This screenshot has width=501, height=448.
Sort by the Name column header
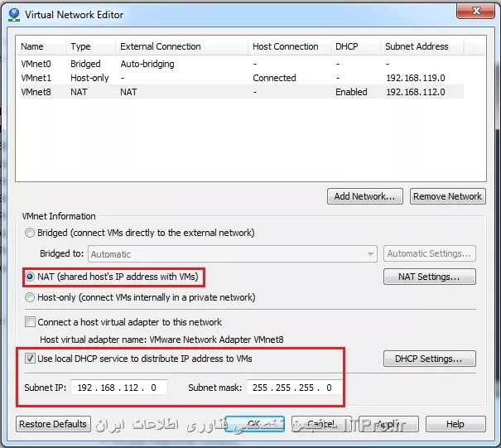(41, 46)
